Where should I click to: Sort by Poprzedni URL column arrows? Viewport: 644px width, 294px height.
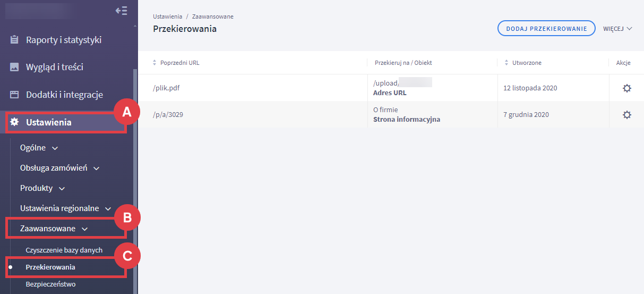(155, 63)
